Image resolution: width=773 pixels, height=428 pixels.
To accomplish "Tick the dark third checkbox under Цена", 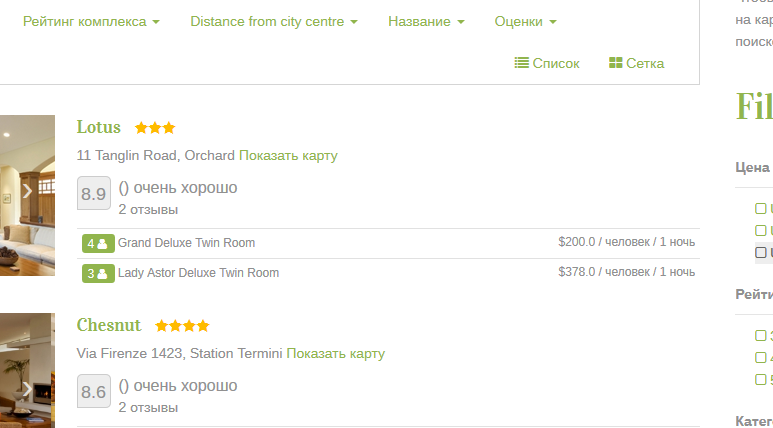I will [761, 252].
